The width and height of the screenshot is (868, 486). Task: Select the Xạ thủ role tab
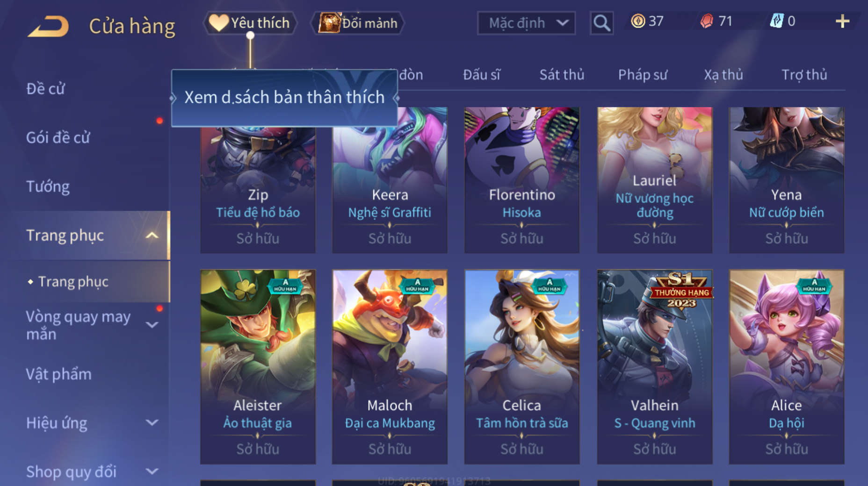pyautogui.click(x=723, y=75)
